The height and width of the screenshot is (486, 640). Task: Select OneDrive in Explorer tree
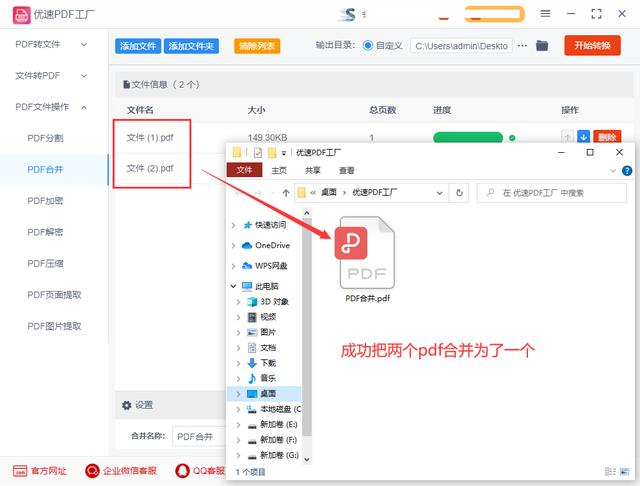pyautogui.click(x=272, y=245)
